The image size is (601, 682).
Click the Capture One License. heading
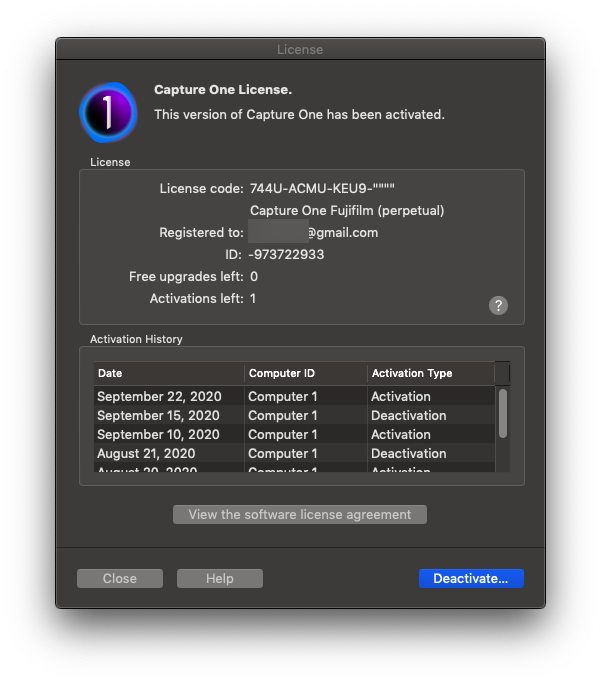coord(223,90)
